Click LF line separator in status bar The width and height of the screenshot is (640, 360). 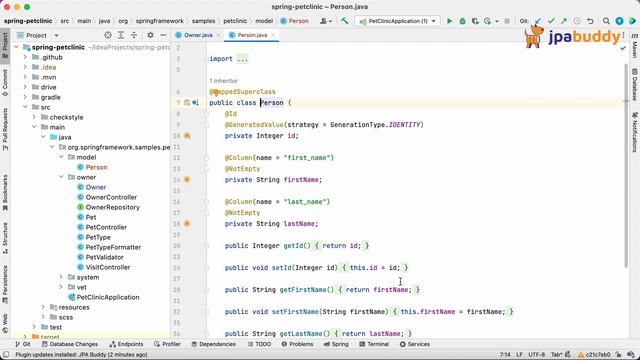click(x=520, y=354)
